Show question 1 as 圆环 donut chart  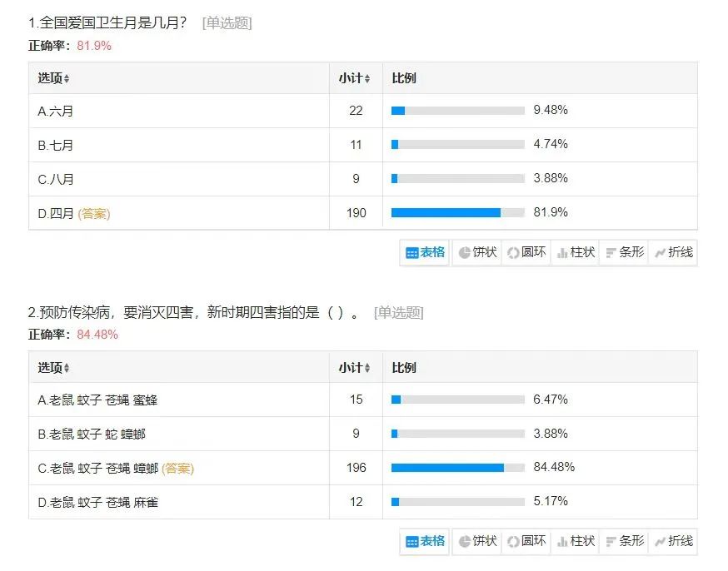pos(526,253)
